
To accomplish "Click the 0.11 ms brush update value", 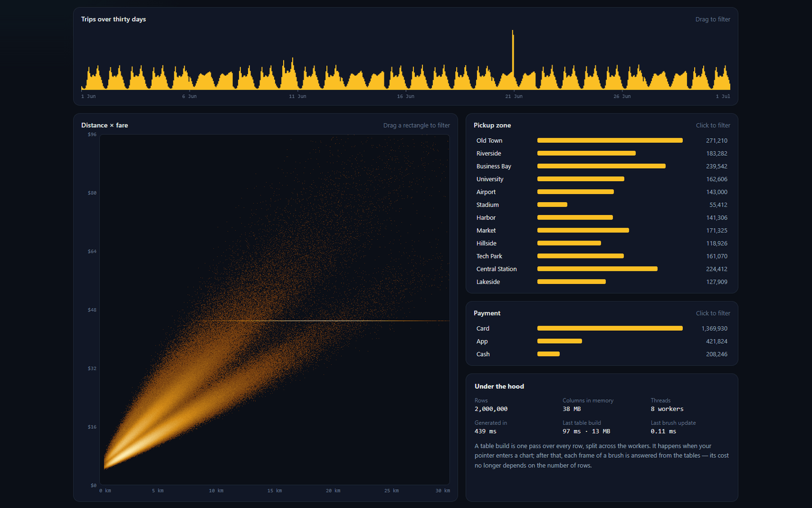I will pos(664,431).
